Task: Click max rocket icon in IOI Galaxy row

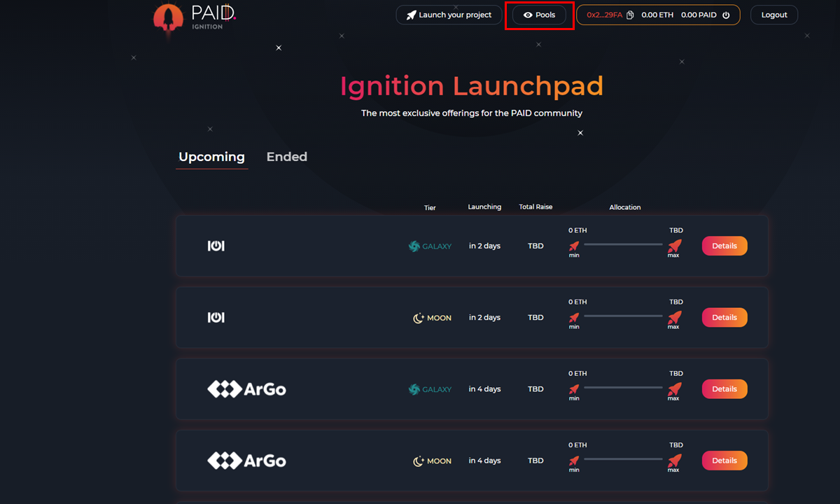Action: (x=674, y=246)
